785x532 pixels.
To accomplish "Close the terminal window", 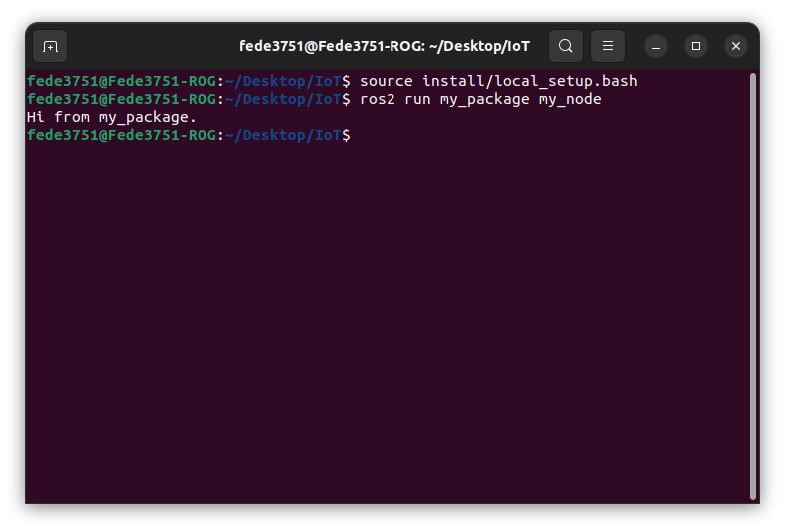I will coord(736,46).
